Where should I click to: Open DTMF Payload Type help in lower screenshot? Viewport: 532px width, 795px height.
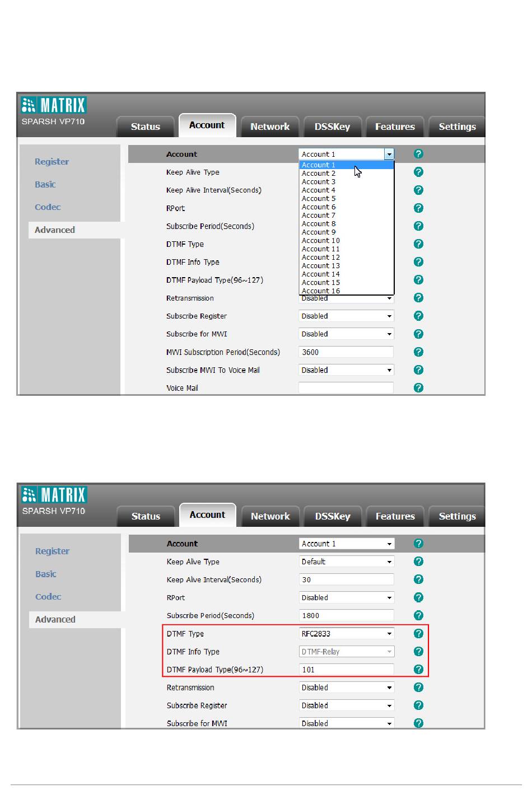click(418, 669)
